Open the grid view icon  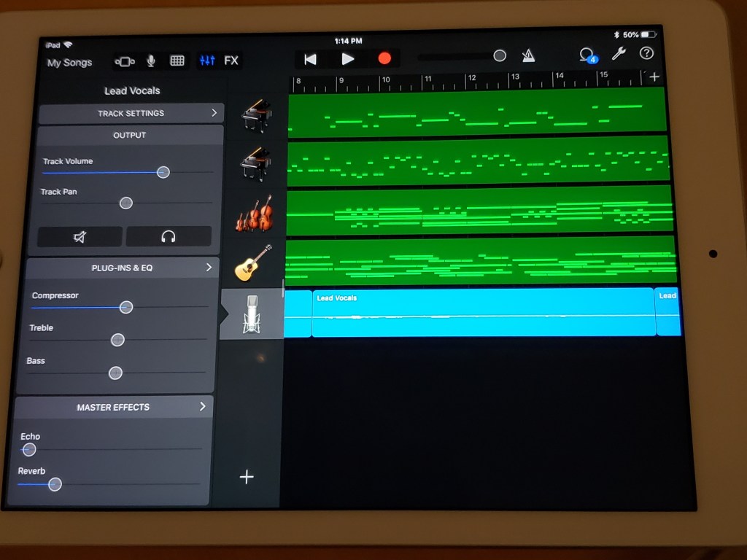pos(177,61)
